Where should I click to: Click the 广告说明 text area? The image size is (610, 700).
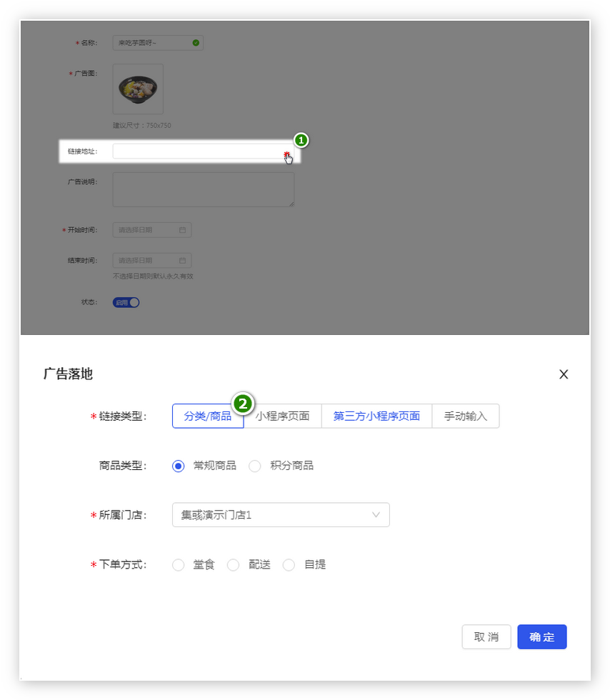[x=203, y=190]
